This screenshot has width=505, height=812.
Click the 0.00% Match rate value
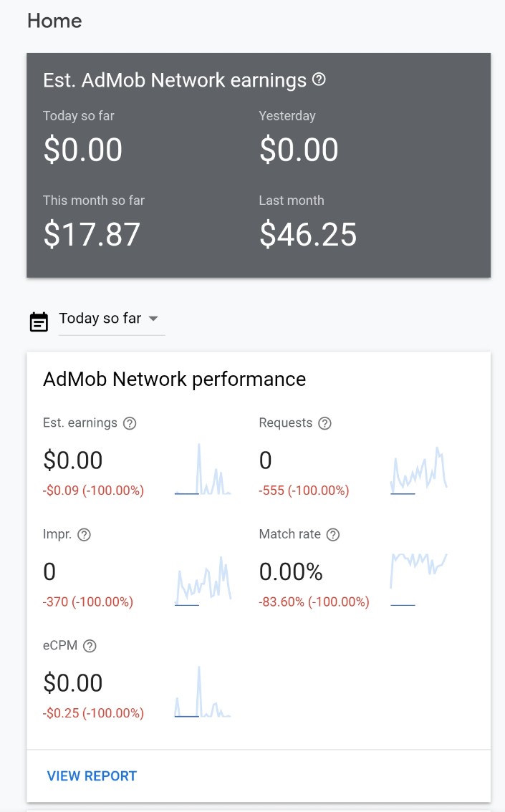[291, 571]
